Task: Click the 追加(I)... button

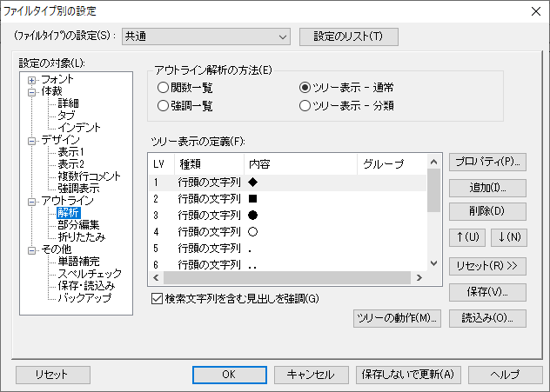Action: click(487, 188)
